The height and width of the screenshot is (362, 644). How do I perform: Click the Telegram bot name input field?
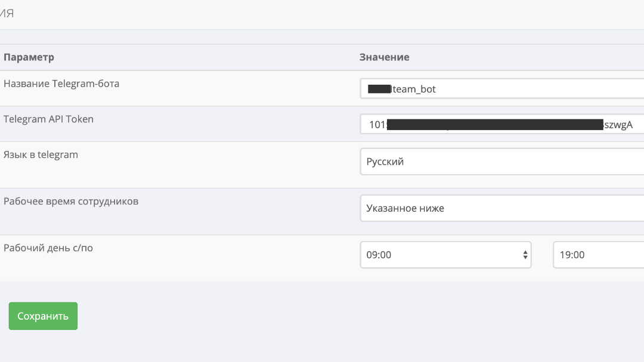[x=502, y=89]
